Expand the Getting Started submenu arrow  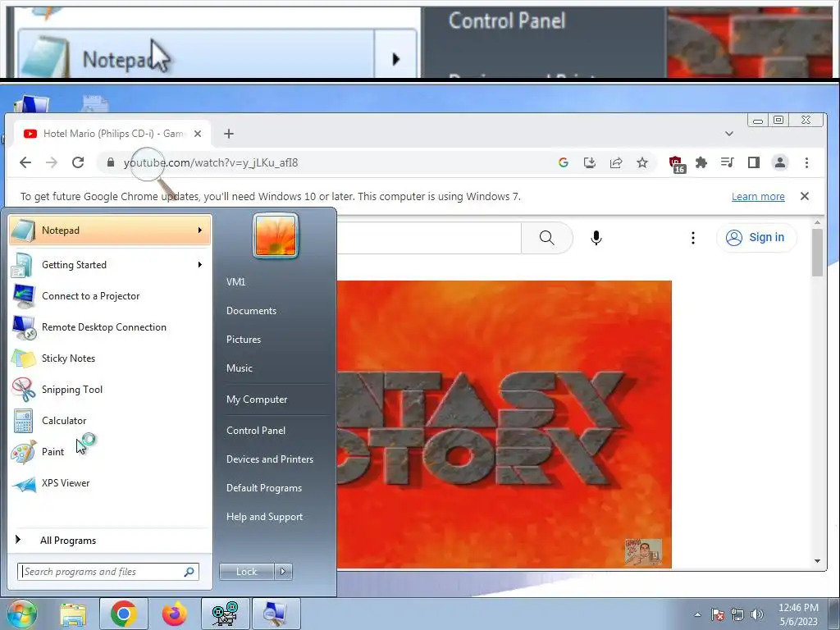[200, 265]
